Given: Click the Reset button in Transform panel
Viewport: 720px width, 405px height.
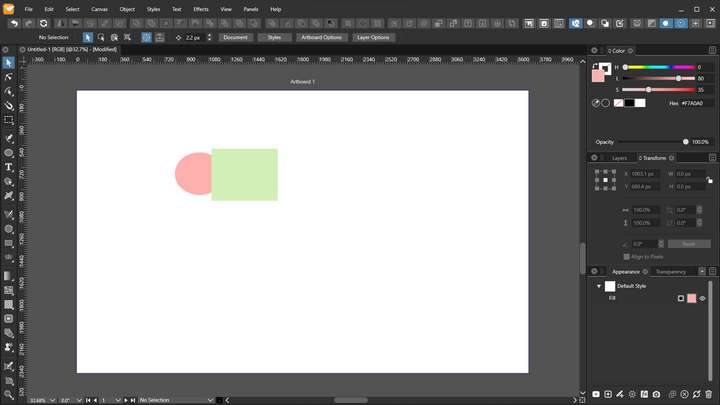Looking at the screenshot, I should [689, 244].
